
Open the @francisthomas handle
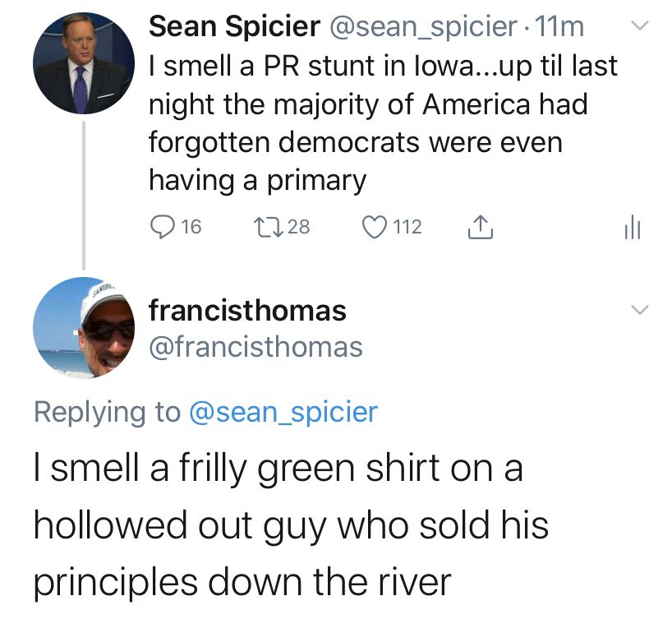[x=255, y=347]
